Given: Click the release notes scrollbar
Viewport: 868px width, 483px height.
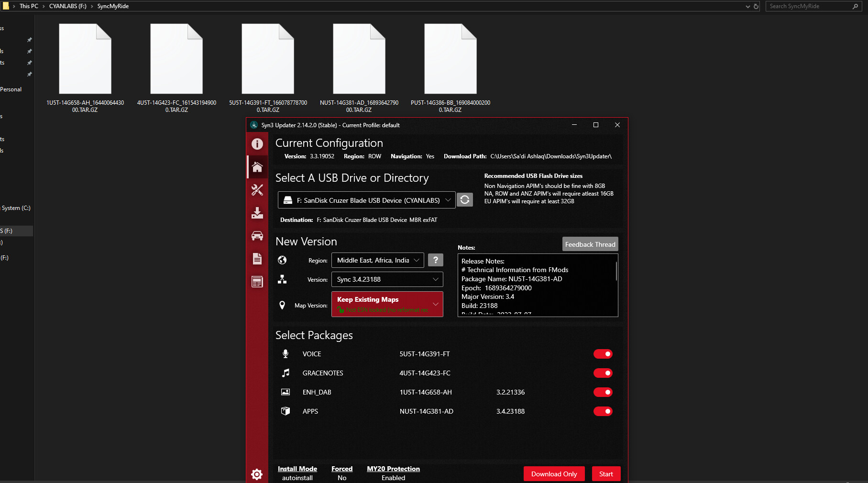Looking at the screenshot, I should [x=616, y=271].
